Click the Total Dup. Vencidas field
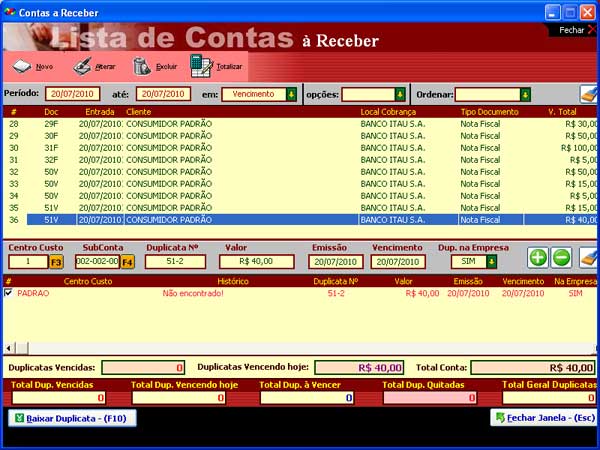Screen dimensions: 600x450 tap(59, 398)
